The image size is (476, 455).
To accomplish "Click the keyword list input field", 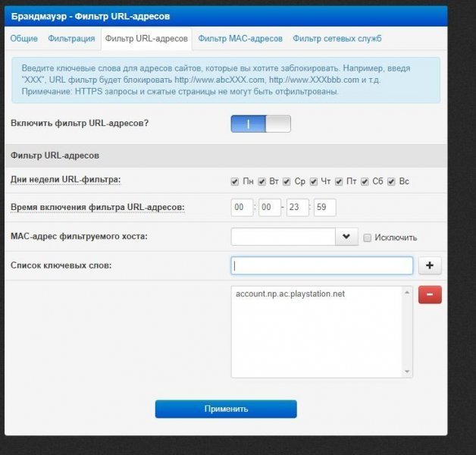I will (x=321, y=266).
